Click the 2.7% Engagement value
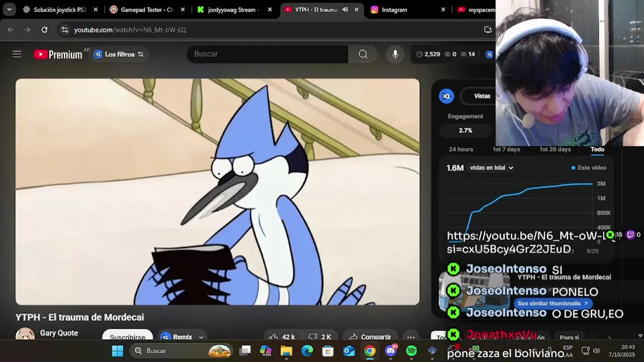 pyautogui.click(x=465, y=130)
